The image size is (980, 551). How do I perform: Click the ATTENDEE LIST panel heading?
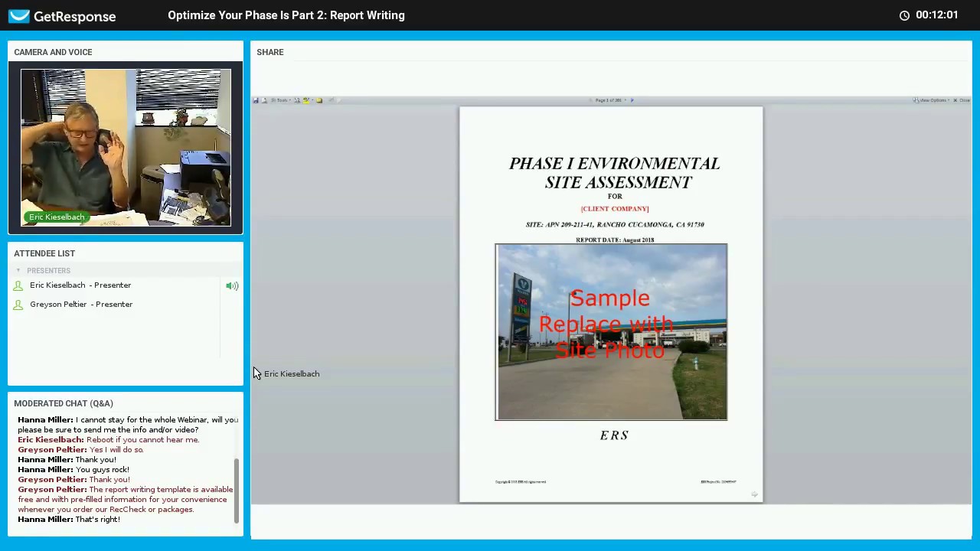pyautogui.click(x=44, y=253)
